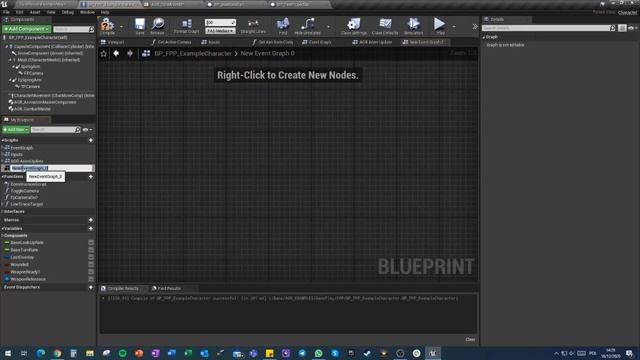Viewport: 640px width, 360px height.
Task: Open the Debug menu
Action: pos(67,12)
